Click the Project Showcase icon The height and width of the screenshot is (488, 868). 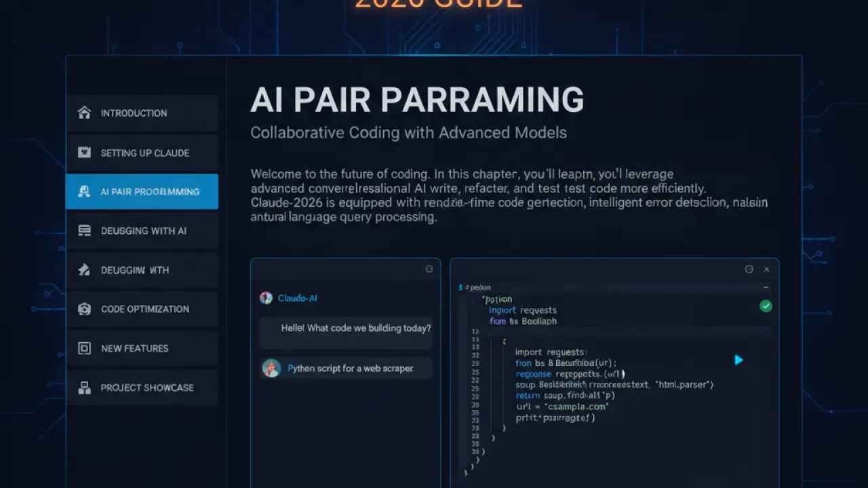point(84,388)
